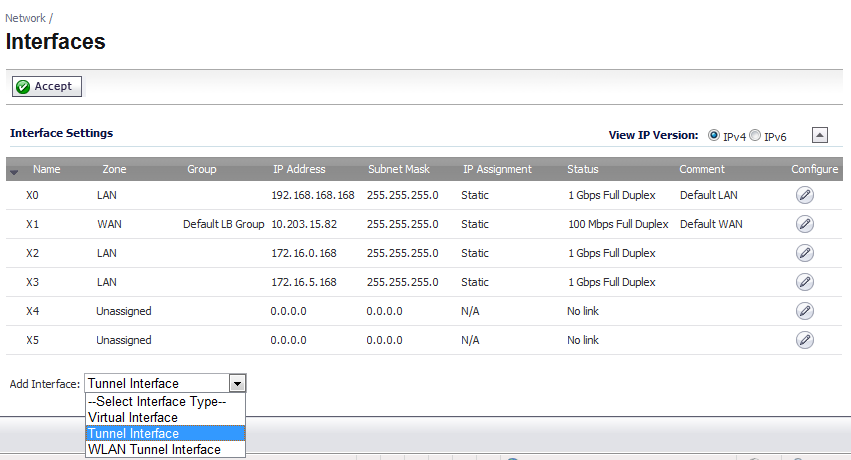Select the IPv6 radio button
The image size is (851, 460).
click(x=755, y=135)
